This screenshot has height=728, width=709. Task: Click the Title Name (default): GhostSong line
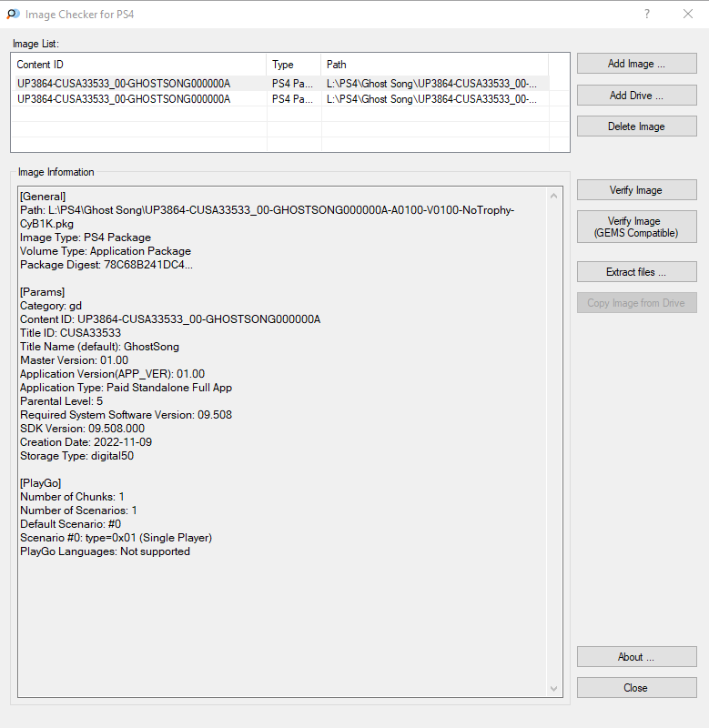99,347
